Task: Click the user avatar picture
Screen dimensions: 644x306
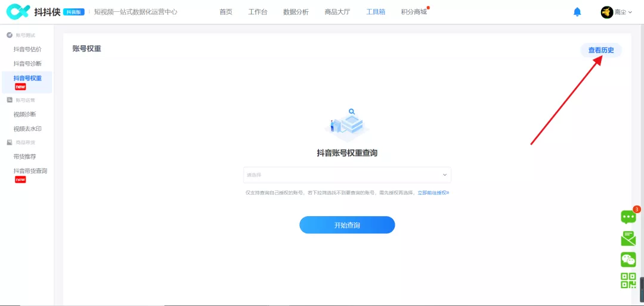Action: 606,13
